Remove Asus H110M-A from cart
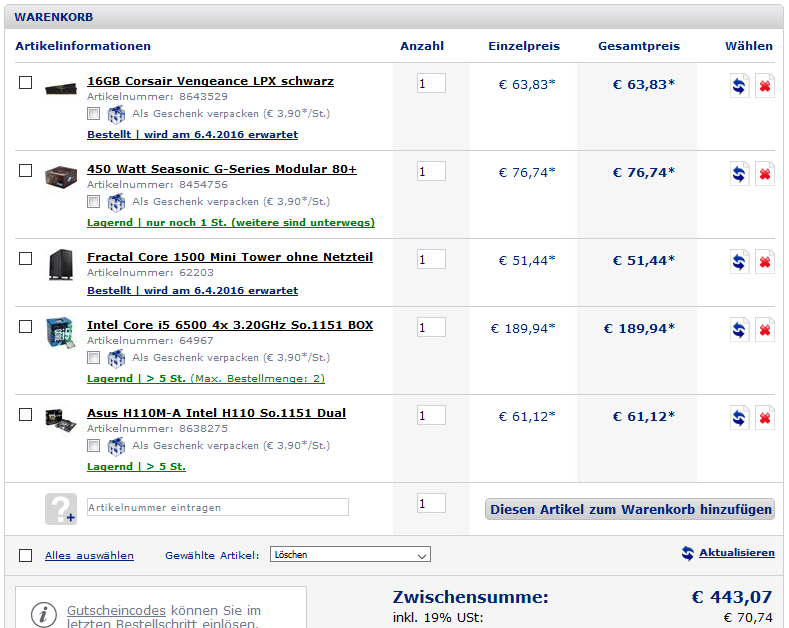The height and width of the screenshot is (628, 789). [764, 418]
